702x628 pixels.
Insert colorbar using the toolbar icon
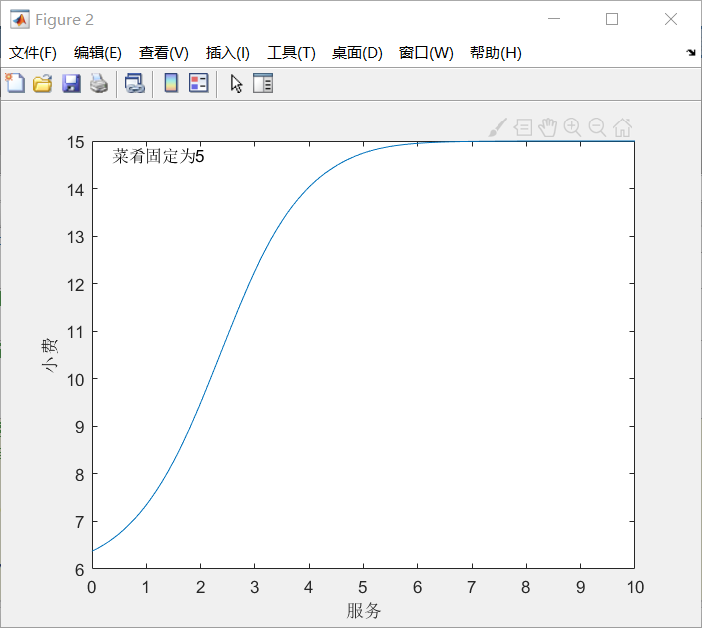(171, 83)
